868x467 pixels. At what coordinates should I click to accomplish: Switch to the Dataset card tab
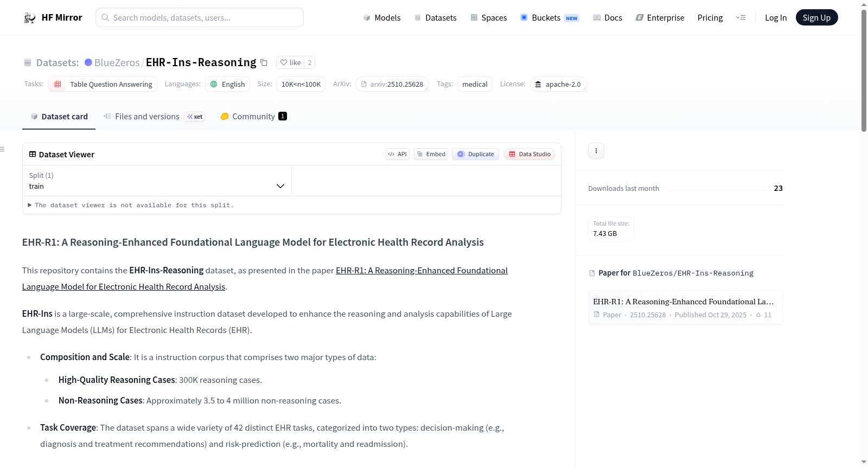59,117
